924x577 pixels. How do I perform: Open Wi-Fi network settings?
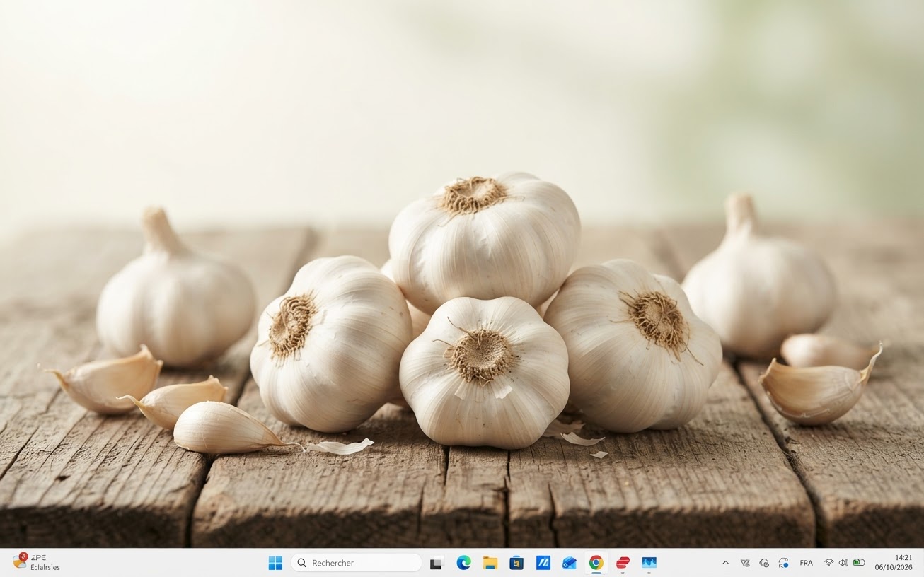[828, 563]
